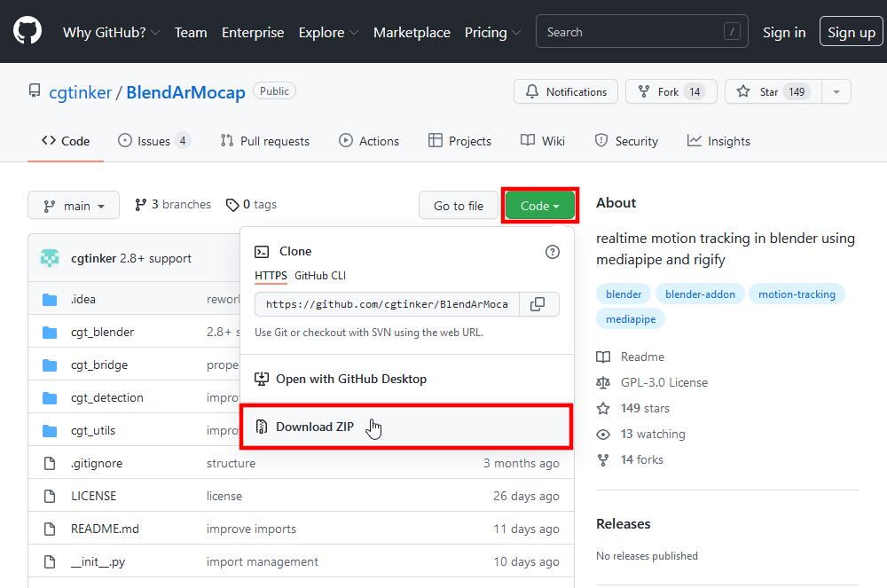Click the .idea folder icon
This screenshot has height=588, width=887.
click(50, 299)
